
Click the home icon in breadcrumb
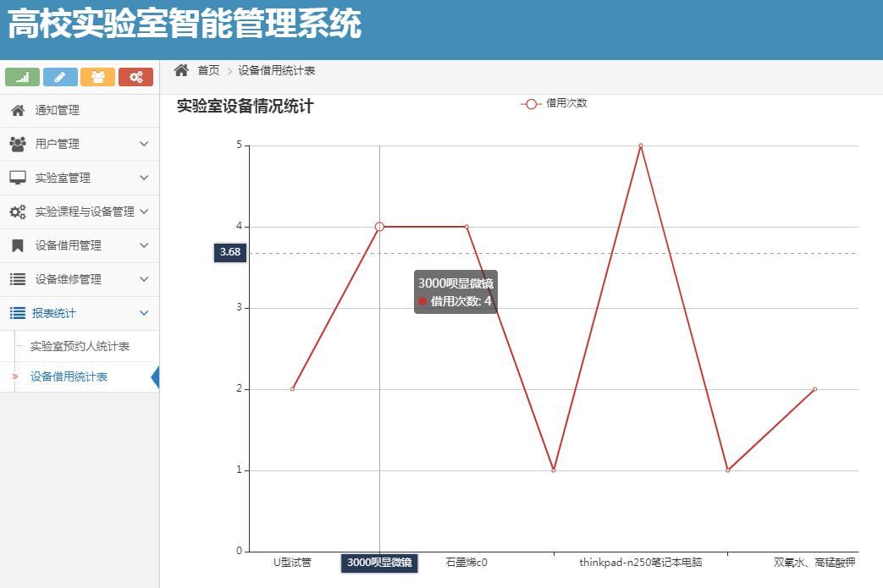(x=181, y=70)
